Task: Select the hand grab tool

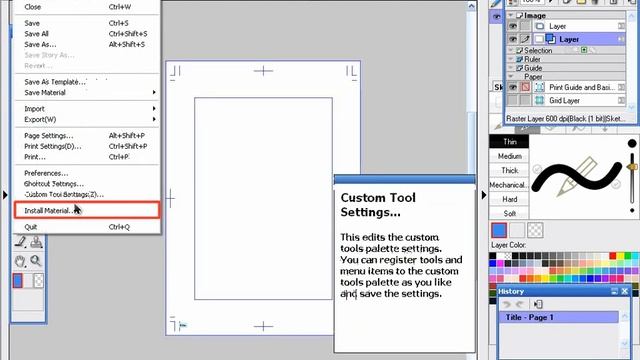Action: 20,261
